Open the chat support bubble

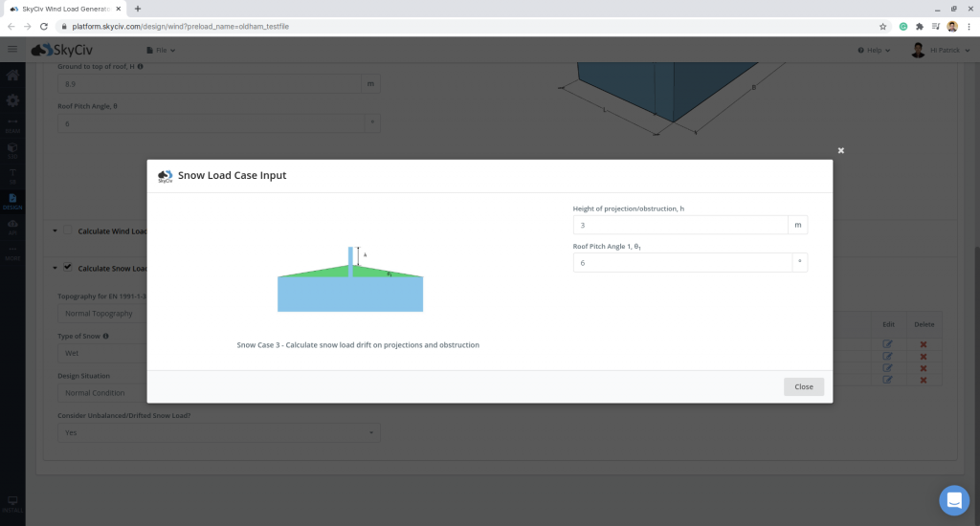pyautogui.click(x=954, y=500)
